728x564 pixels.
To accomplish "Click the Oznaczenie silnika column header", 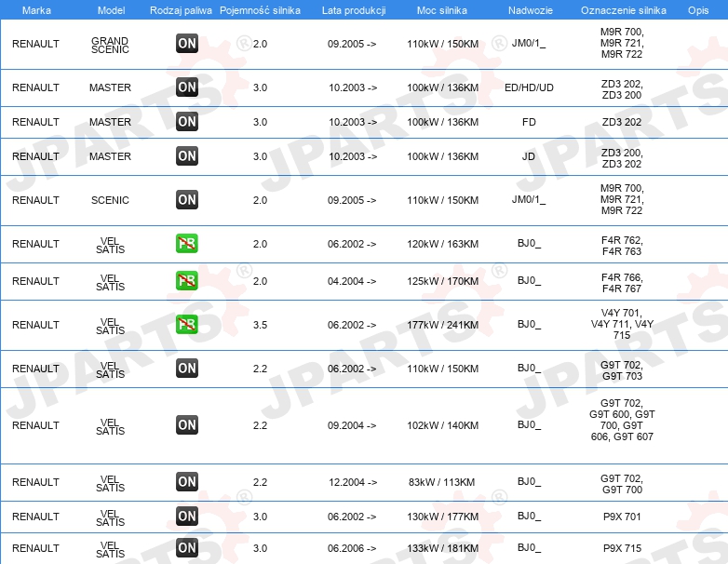I will pyautogui.click(x=624, y=10).
